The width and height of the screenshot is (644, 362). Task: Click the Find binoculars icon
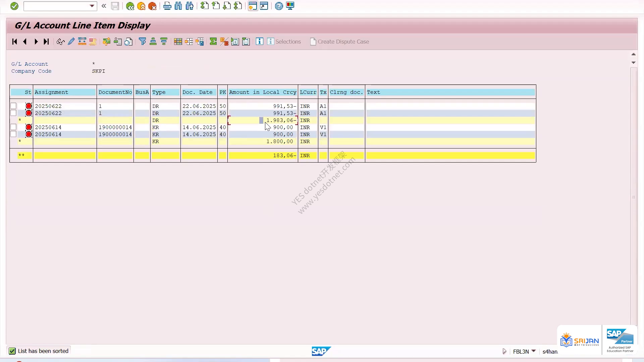coord(178,6)
